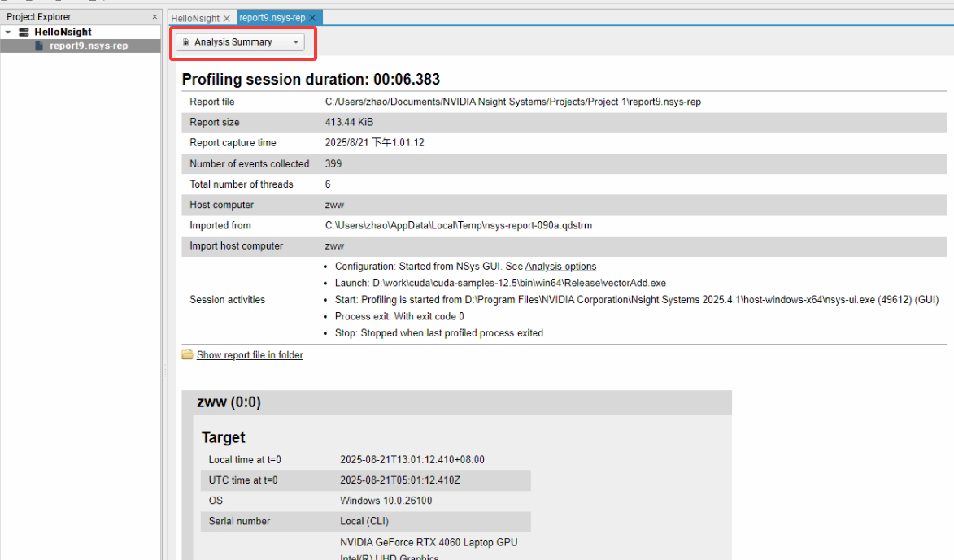Select HelloNsight project name in tree

point(63,33)
